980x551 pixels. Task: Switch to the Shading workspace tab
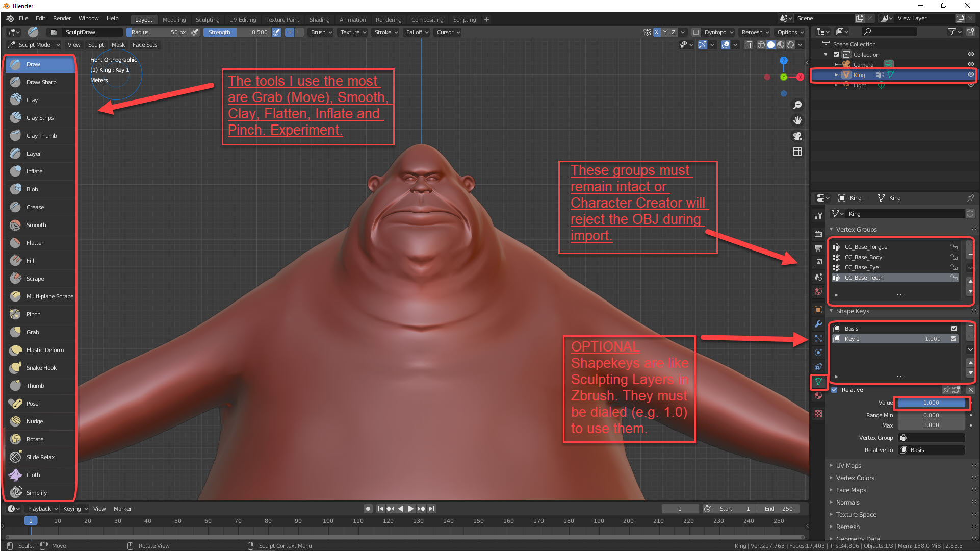[x=319, y=20]
